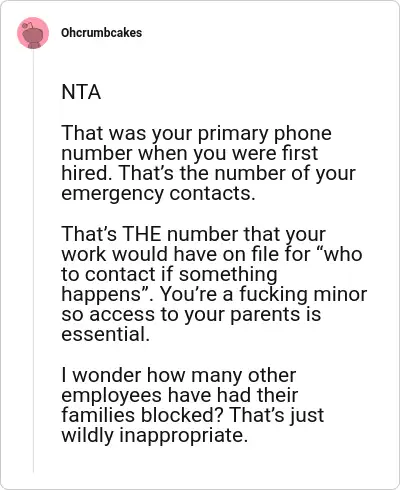Click the words "first" after "were"
Viewport: 400px width, 490px height.
coord(300,153)
